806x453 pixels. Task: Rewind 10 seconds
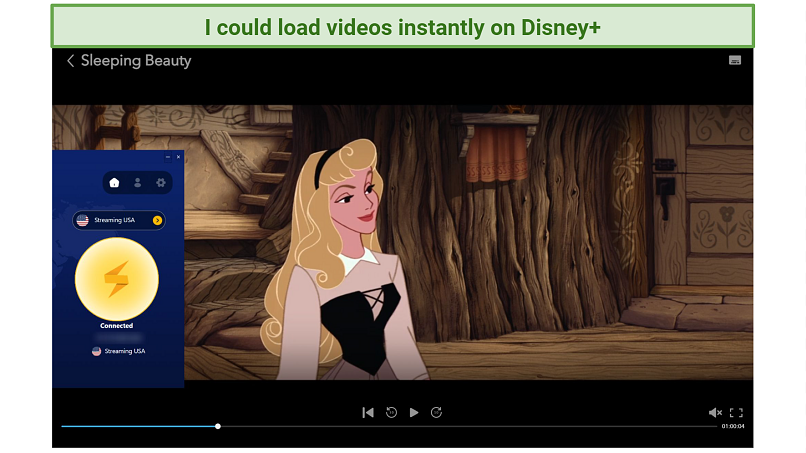coord(391,412)
